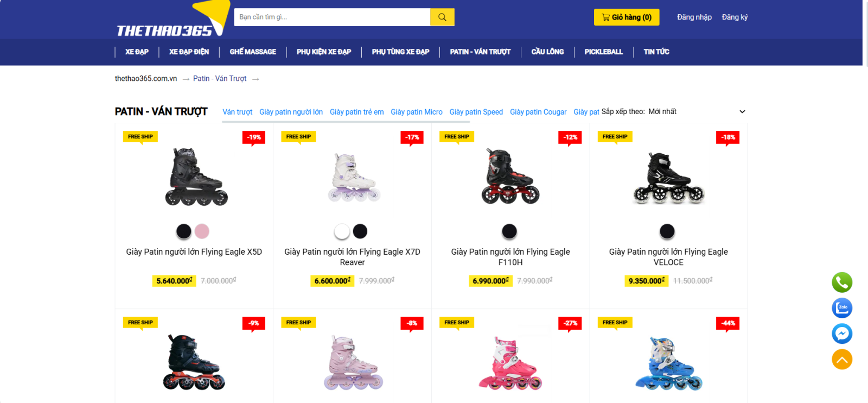Open the GHẾ MASSAGE menu item
Viewport: 868px width, 403px height.
click(253, 52)
